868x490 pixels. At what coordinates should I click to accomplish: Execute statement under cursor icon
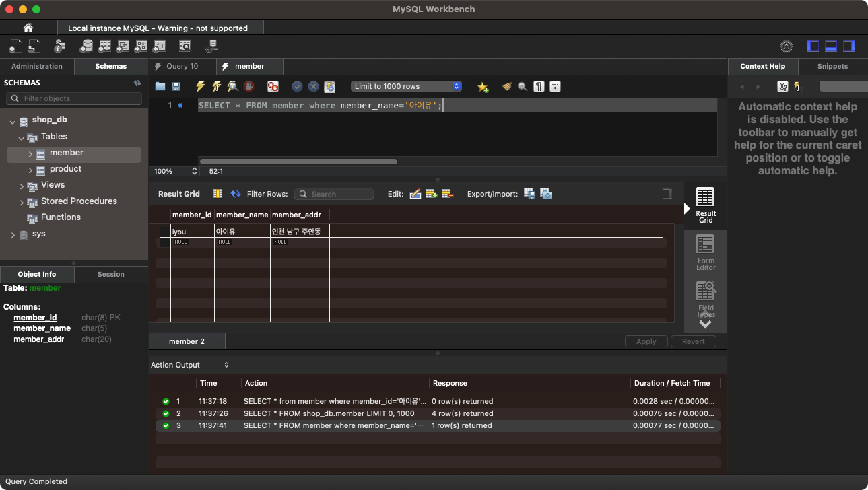pos(216,86)
